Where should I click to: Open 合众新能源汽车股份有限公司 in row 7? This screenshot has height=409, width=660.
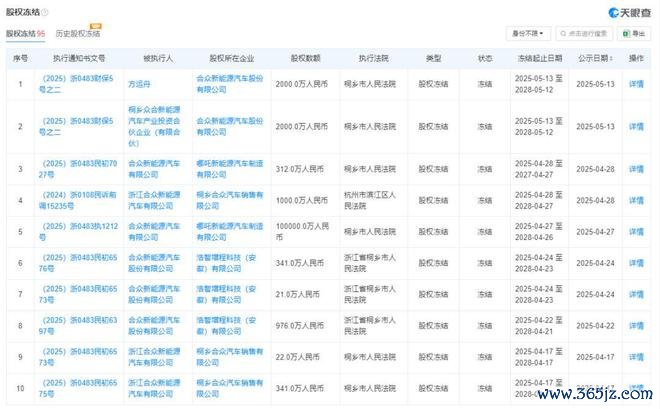tap(154, 295)
